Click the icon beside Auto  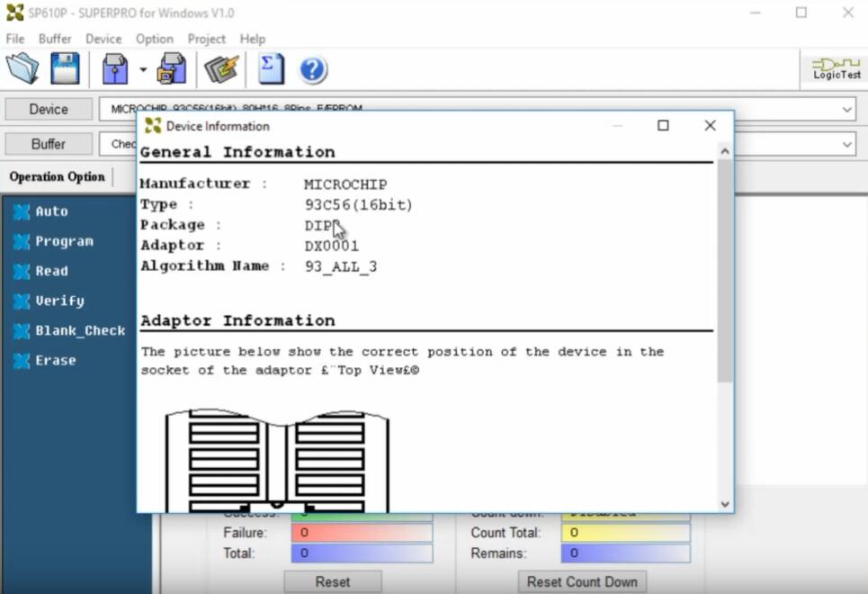[x=22, y=211]
